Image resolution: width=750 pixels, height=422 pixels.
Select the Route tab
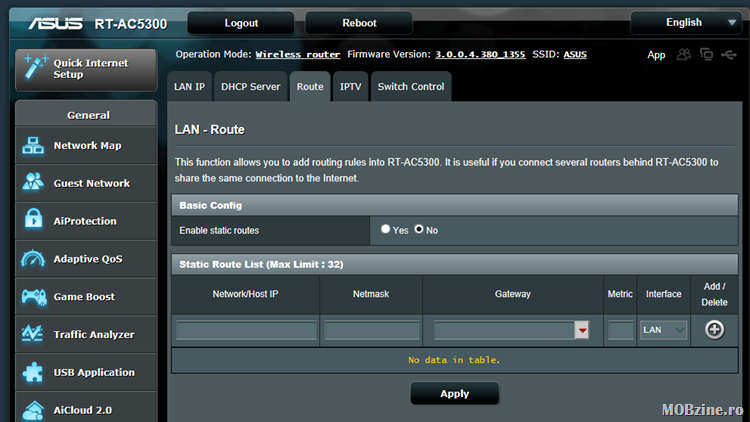(310, 87)
